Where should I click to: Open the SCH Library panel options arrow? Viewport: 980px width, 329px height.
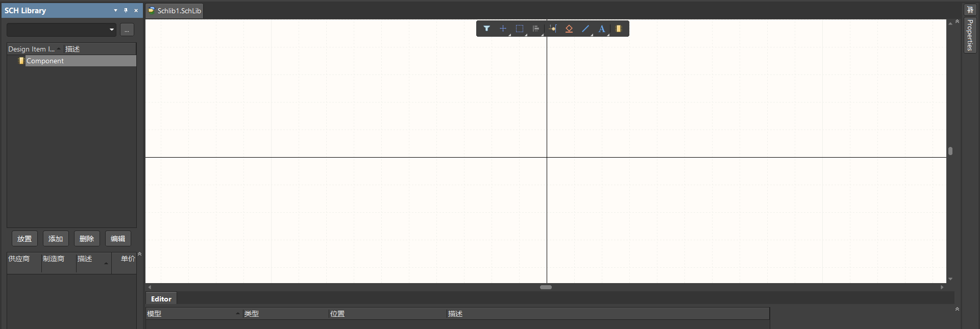115,10
